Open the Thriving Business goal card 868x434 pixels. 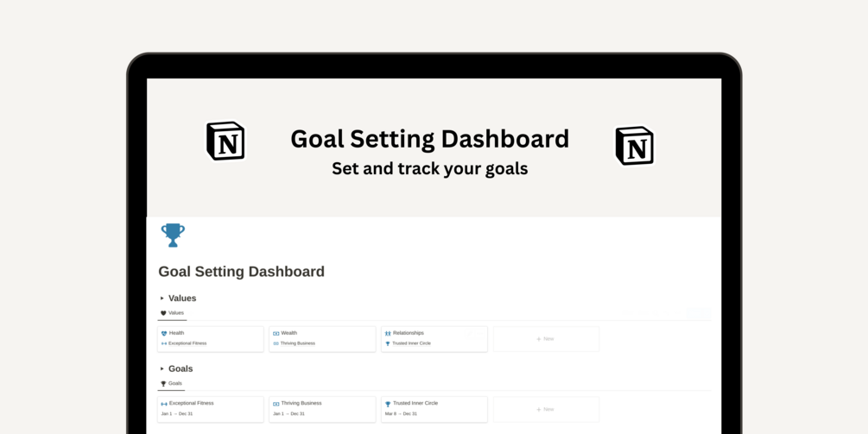click(x=322, y=409)
